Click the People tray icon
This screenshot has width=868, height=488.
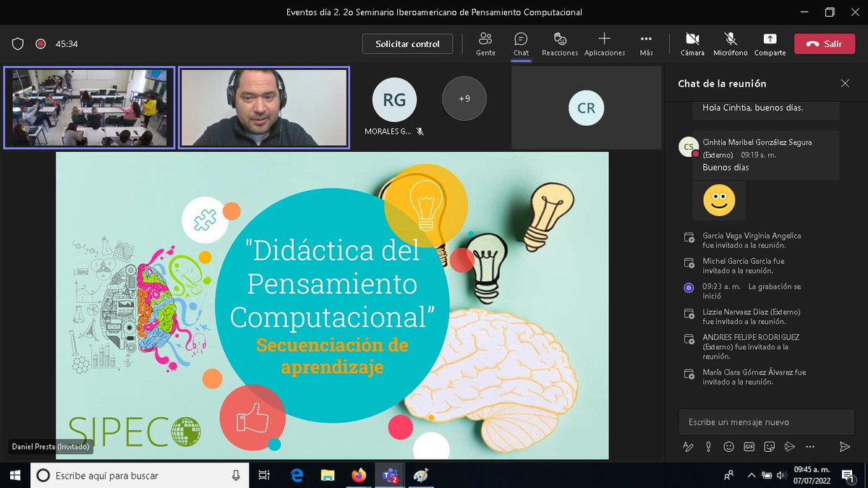pos(728,475)
